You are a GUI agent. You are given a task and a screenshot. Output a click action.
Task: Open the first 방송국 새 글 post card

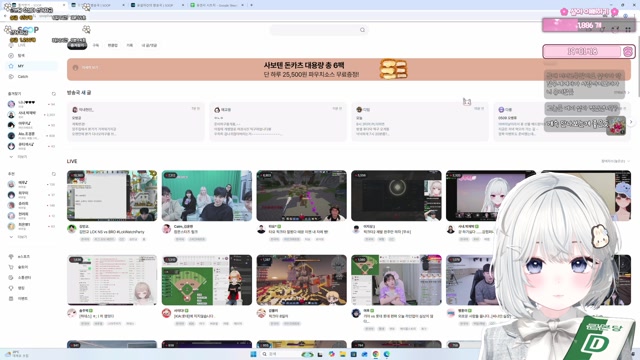[136, 122]
